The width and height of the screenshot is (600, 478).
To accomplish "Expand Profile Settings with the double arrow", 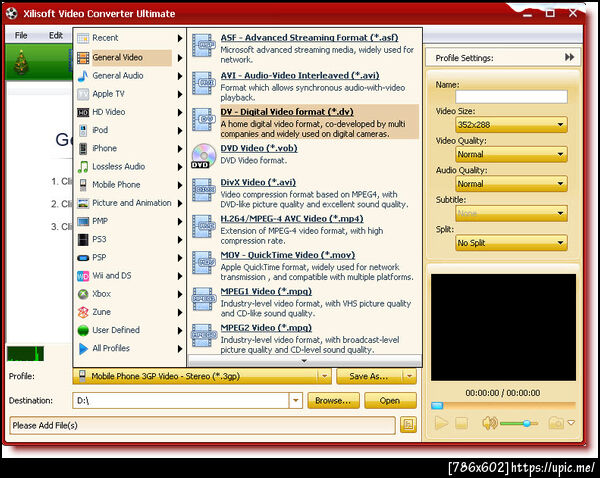I will pos(569,57).
